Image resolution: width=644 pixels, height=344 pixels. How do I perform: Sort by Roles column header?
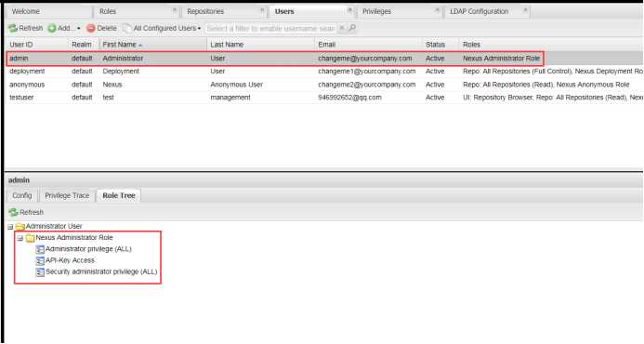[551, 45]
